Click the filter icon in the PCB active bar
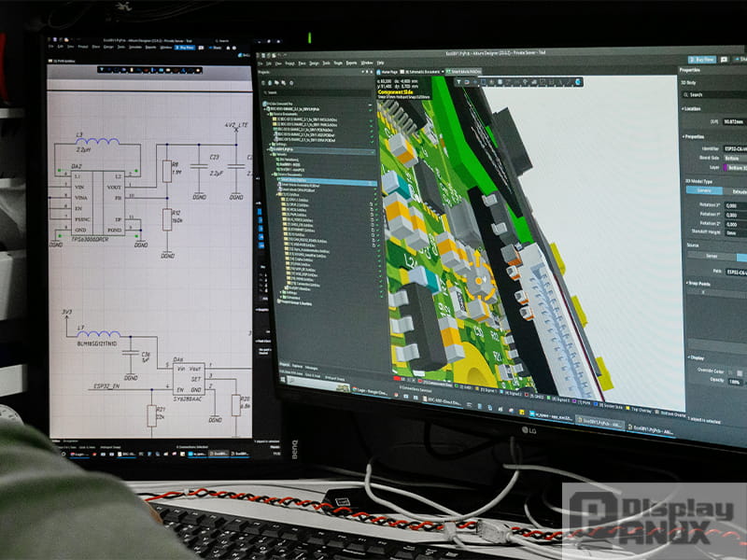Image resolution: width=747 pixels, height=560 pixels. [458, 81]
